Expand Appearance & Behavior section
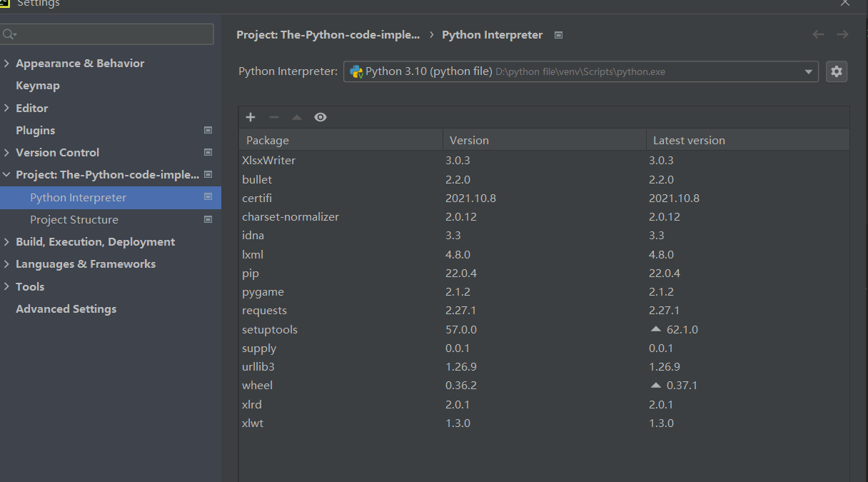This screenshot has height=482, width=868. [6, 63]
